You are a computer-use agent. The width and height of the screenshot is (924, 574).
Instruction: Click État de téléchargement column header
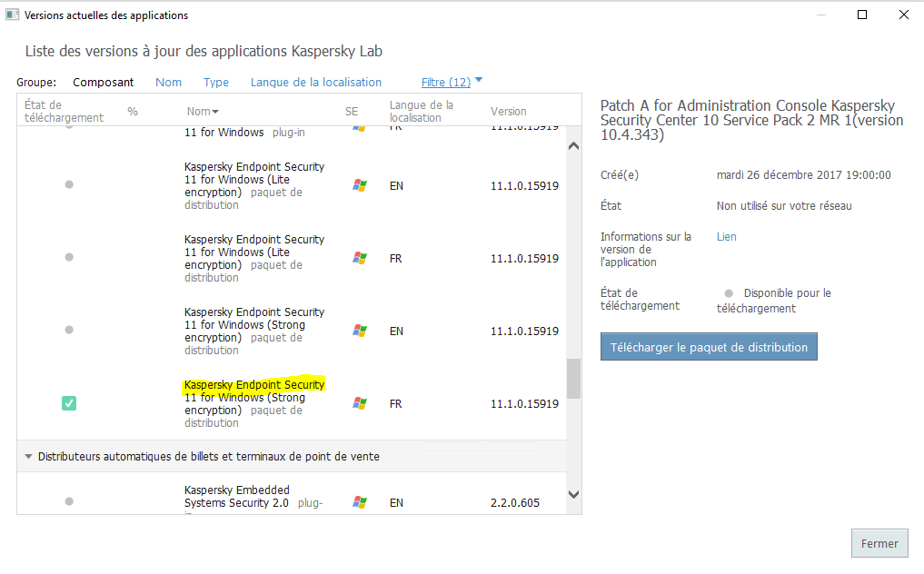[x=64, y=112]
